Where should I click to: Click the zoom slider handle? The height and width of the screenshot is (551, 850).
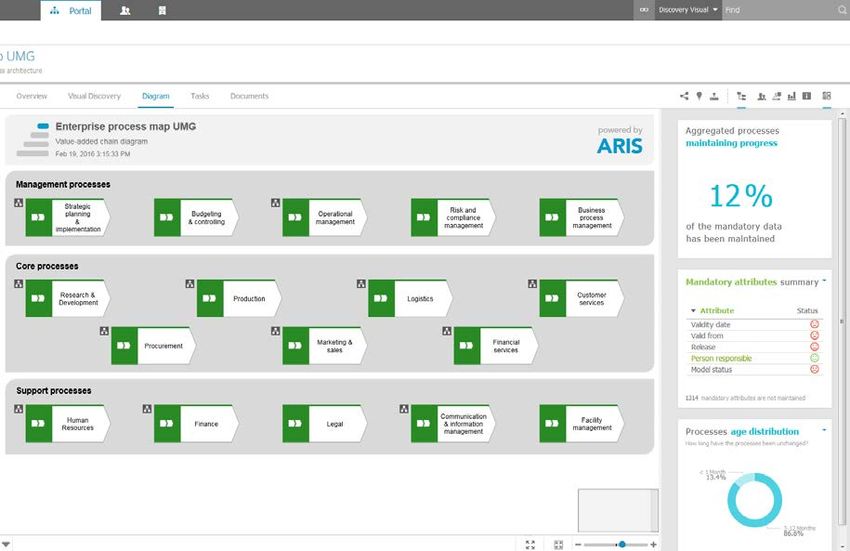pos(622,544)
